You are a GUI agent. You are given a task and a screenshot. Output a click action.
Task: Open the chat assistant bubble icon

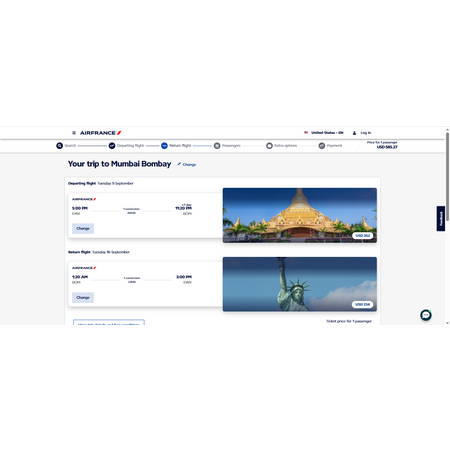[426, 315]
